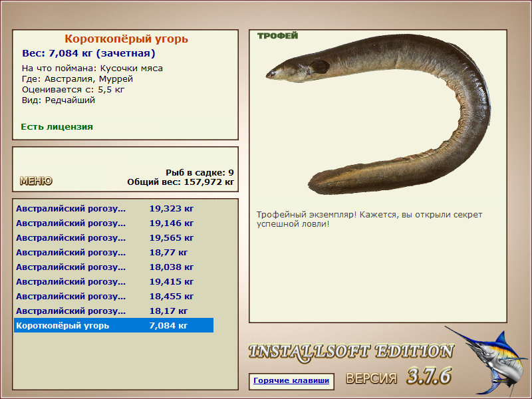
Task: Select the fish row weighing 18,17 кг
Action: 114,311
